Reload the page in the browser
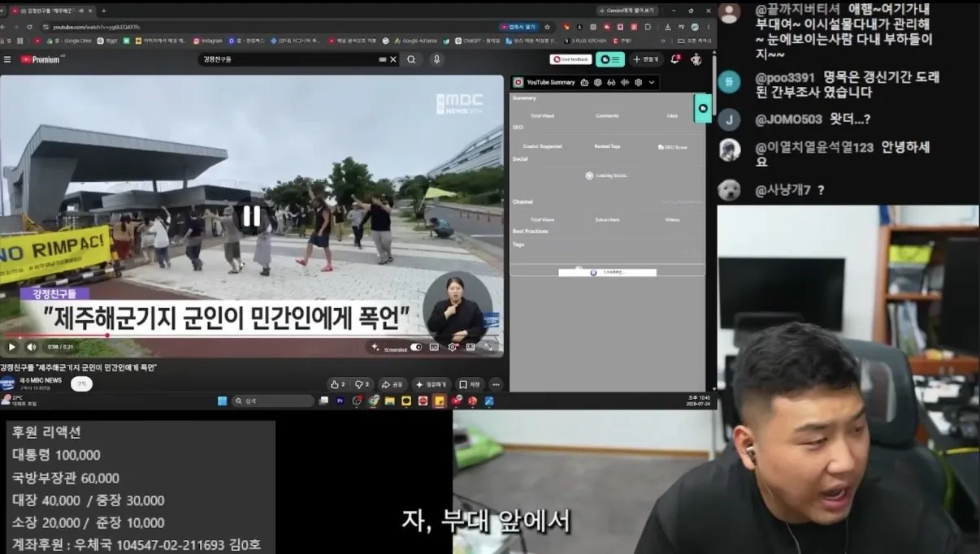This screenshot has width=980, height=554. (31, 27)
